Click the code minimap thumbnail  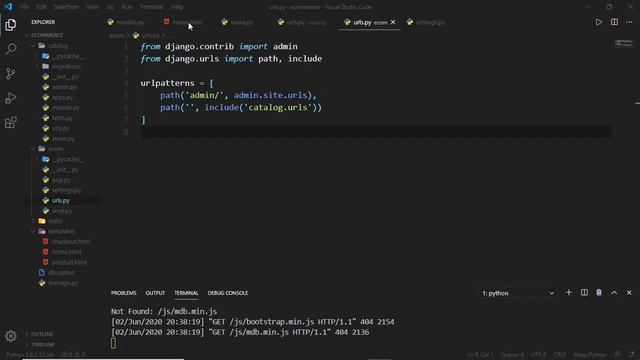pos(624,43)
